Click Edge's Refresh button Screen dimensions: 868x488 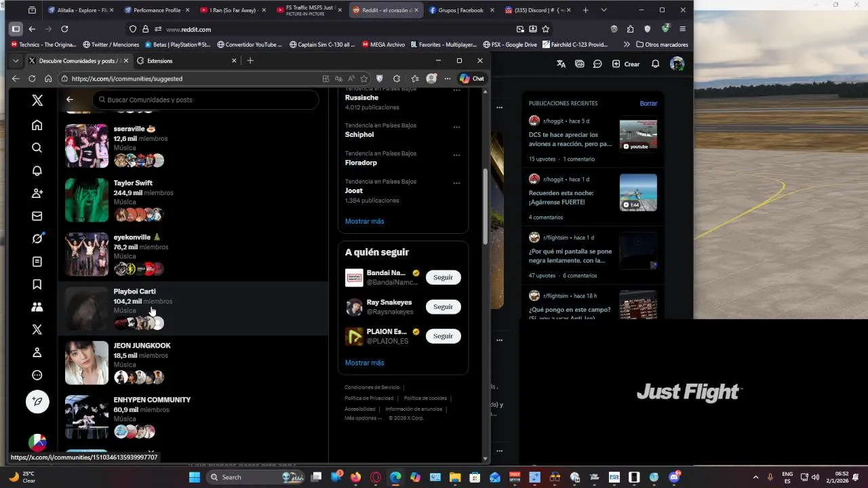32,79
